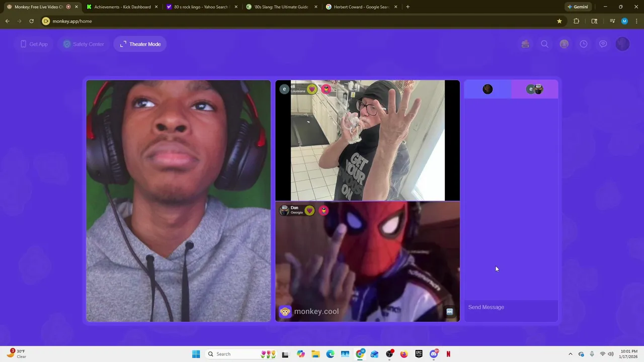This screenshot has height=362, width=644.
Task: Open Chrome profile M avatar
Action: (x=624, y=21)
